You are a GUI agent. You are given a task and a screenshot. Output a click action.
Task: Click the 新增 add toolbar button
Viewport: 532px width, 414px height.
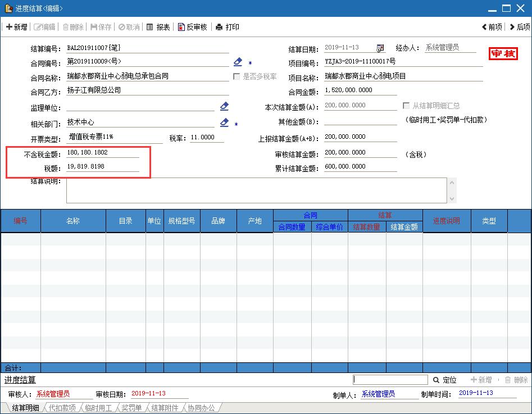pos(16,27)
